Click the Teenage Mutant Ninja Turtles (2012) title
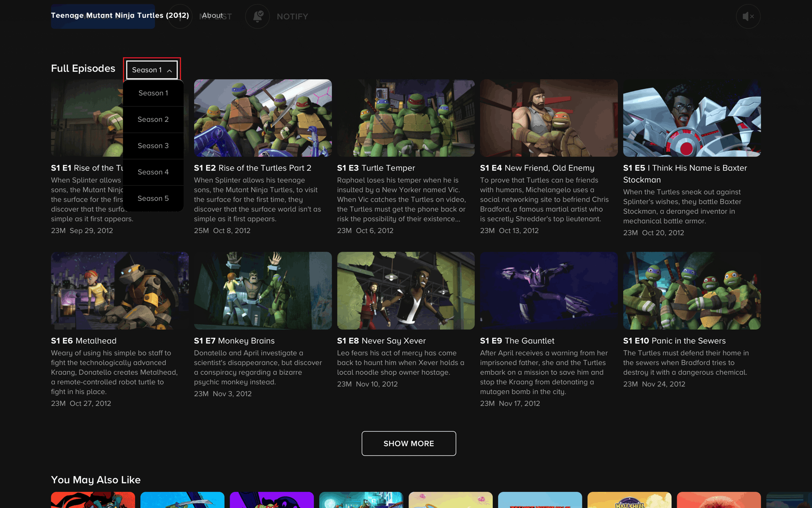The height and width of the screenshot is (508, 812). tap(120, 15)
